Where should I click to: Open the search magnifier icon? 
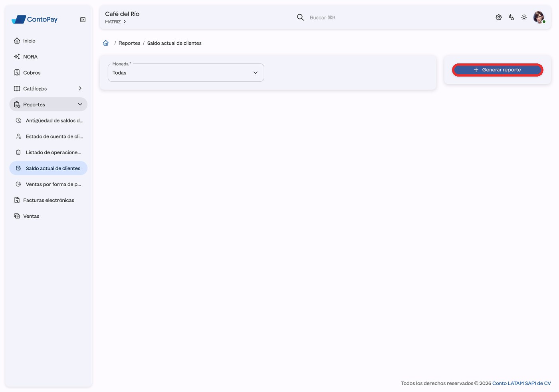(x=300, y=17)
